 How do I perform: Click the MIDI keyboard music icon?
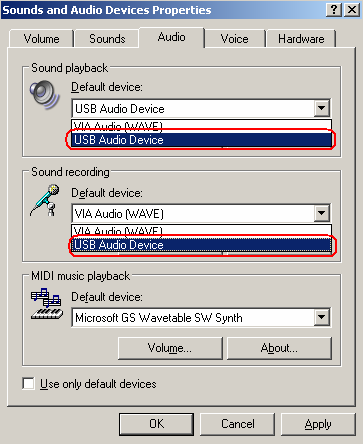click(x=47, y=304)
